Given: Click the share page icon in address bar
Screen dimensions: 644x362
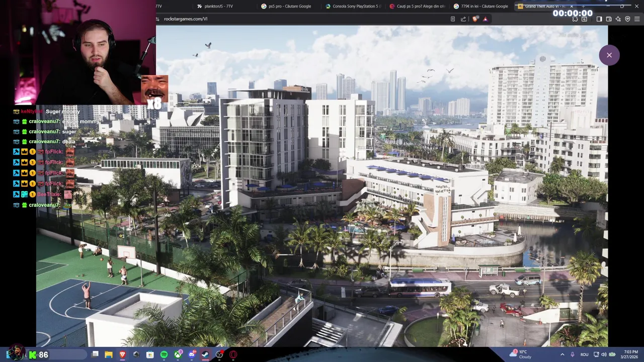Looking at the screenshot, I should click(x=463, y=19).
